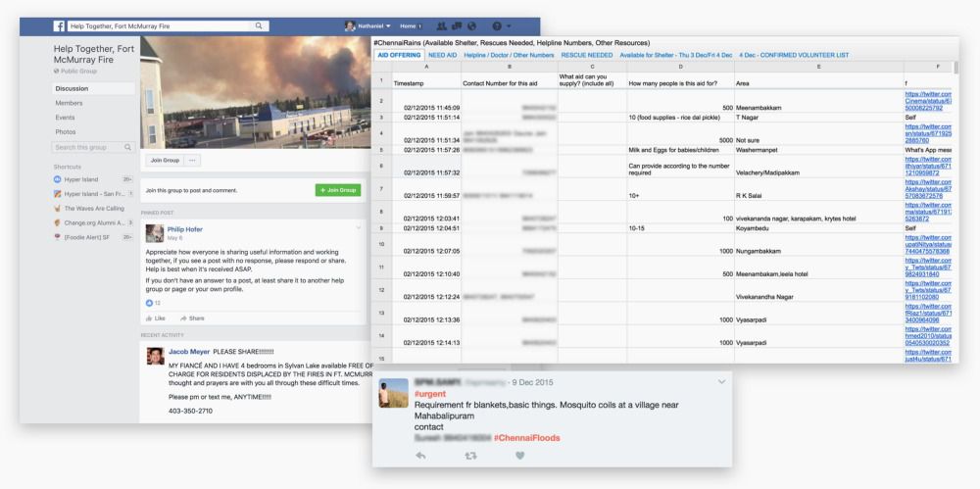Click the Facebook logo icon
Image resolution: width=980 pixels, height=489 pixels.
pyautogui.click(x=60, y=26)
